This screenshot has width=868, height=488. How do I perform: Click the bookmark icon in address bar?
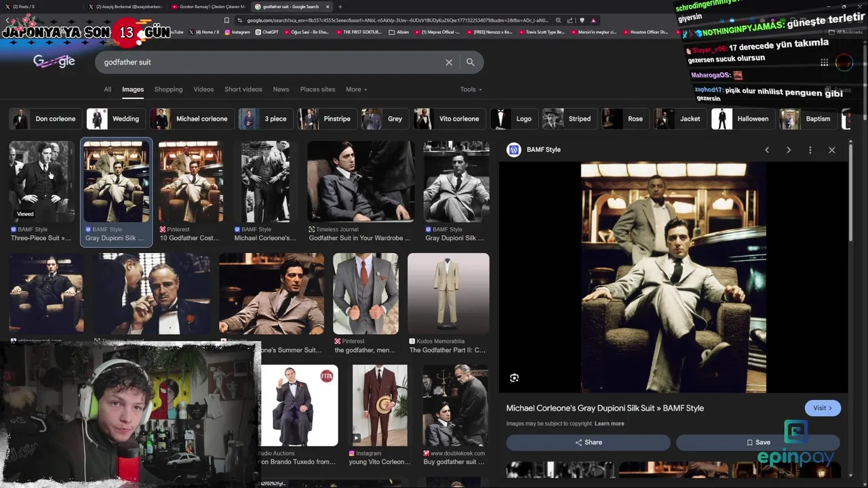(226, 20)
